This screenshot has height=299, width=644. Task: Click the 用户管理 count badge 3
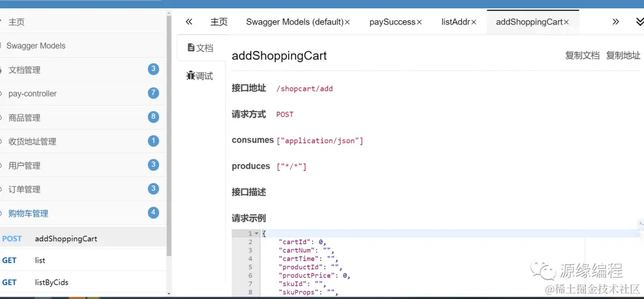point(153,165)
